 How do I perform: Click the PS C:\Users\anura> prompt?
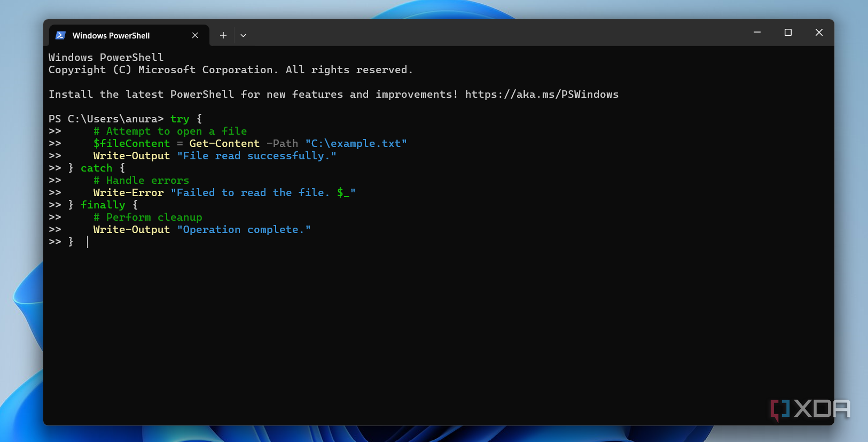click(106, 119)
